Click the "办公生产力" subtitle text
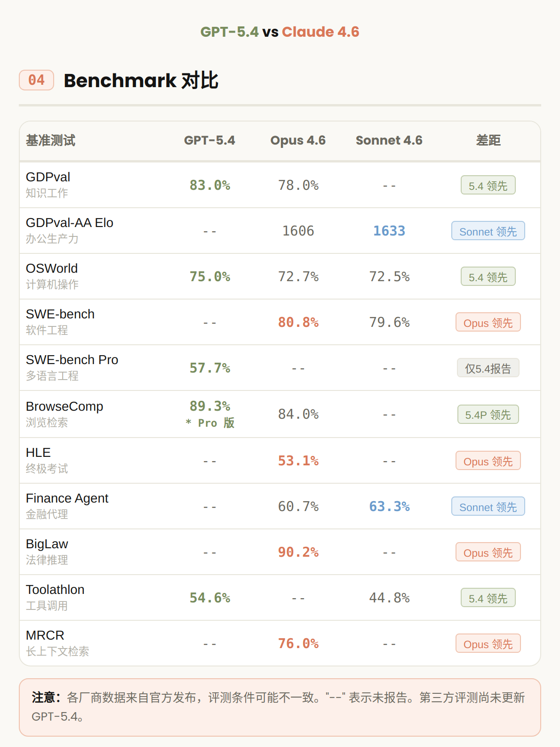This screenshot has width=560, height=747. (x=52, y=239)
